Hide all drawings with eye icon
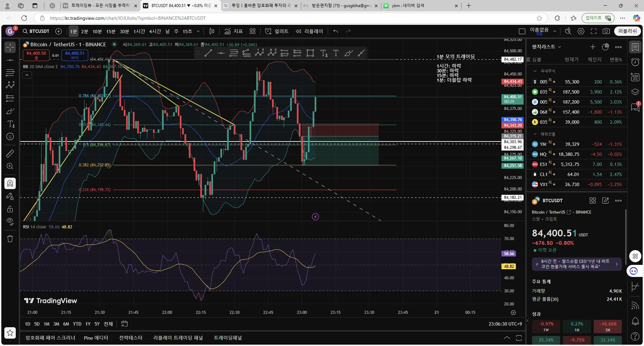Viewport: 644px width, 346px height. [x=10, y=222]
